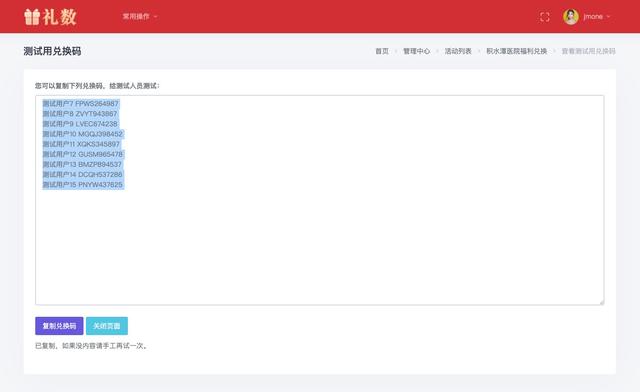Click the 关闭页面 button
Screen dimensions: 640x392
pos(107,326)
